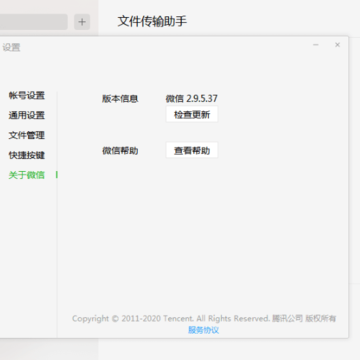
Task: Switch to 通用设置 tab
Action: (27, 115)
